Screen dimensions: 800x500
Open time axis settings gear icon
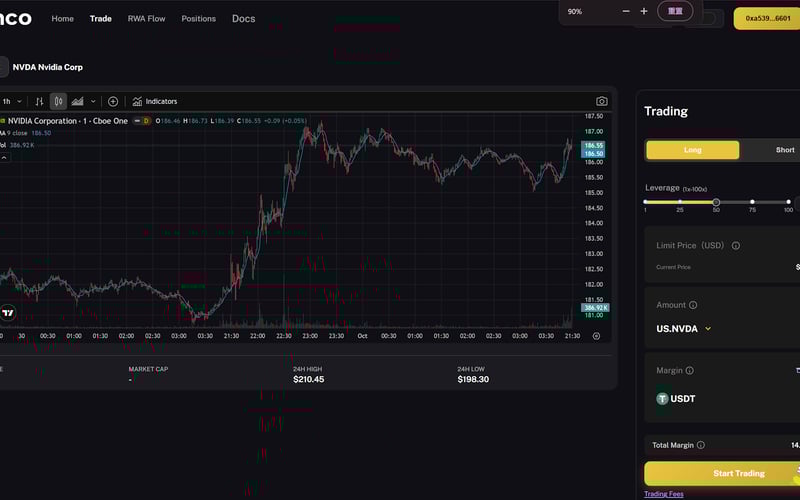pos(596,336)
